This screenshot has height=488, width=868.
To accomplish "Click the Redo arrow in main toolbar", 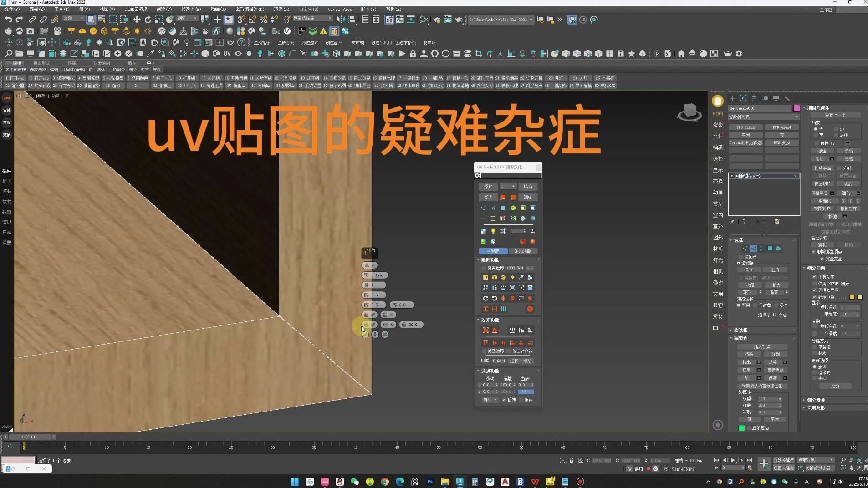I will (x=20, y=20).
